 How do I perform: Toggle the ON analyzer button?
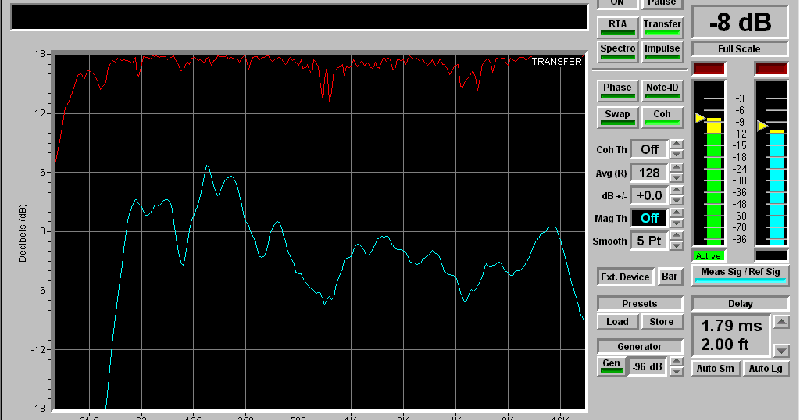tap(617, 3)
